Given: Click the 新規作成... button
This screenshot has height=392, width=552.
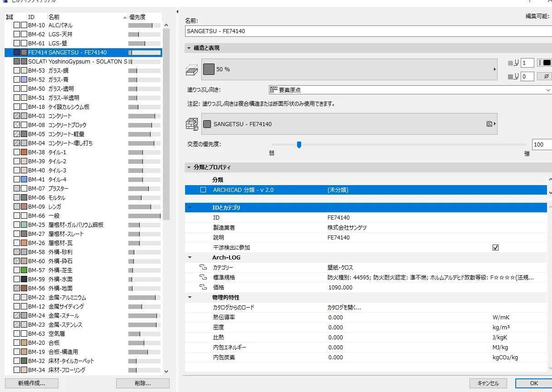Looking at the screenshot, I should click(32, 383).
